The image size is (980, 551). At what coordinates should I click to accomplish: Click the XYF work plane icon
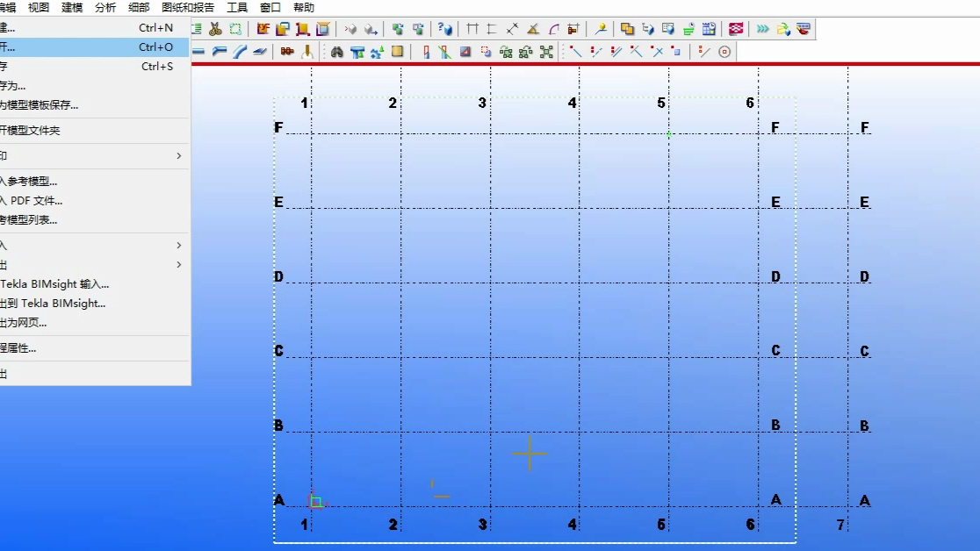click(263, 29)
